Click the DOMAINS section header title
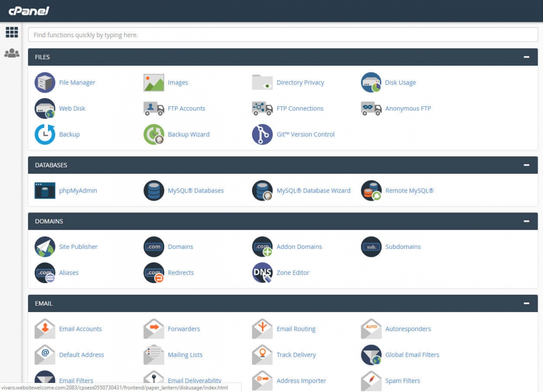Image resolution: width=543 pixels, height=392 pixels. [49, 222]
